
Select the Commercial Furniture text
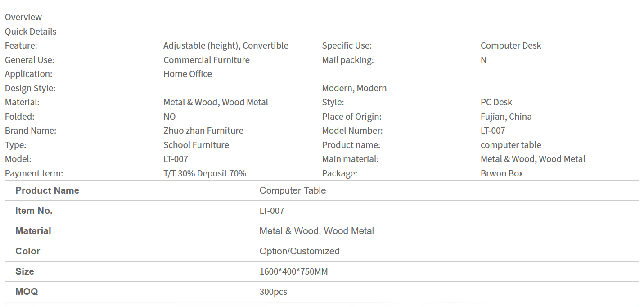206,60
